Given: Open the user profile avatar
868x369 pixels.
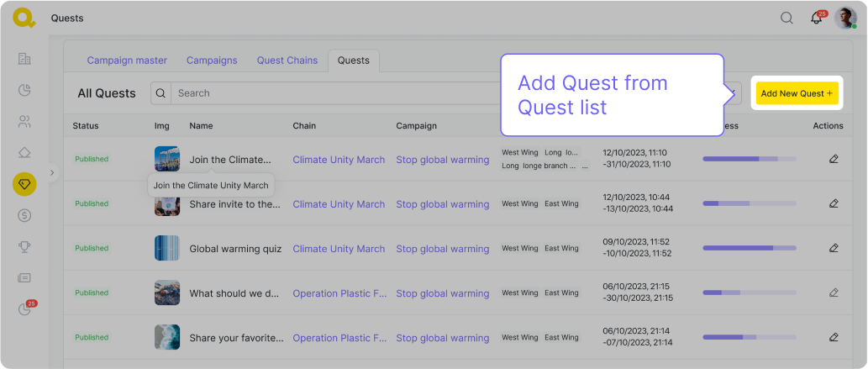Looking at the screenshot, I should click(845, 18).
